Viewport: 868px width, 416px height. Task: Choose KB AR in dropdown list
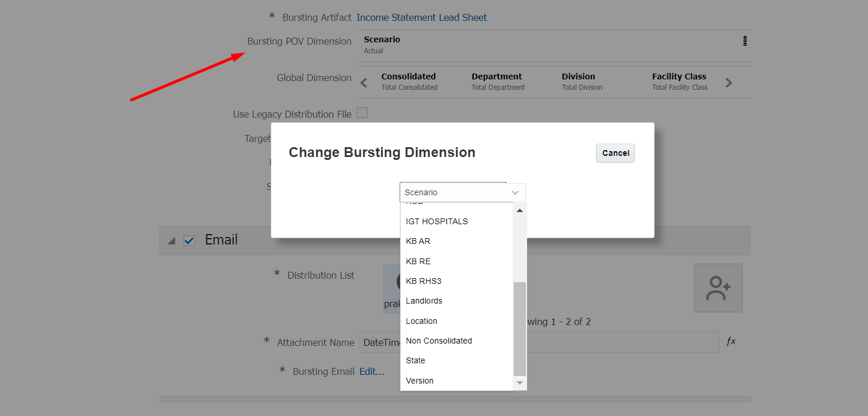[418, 241]
